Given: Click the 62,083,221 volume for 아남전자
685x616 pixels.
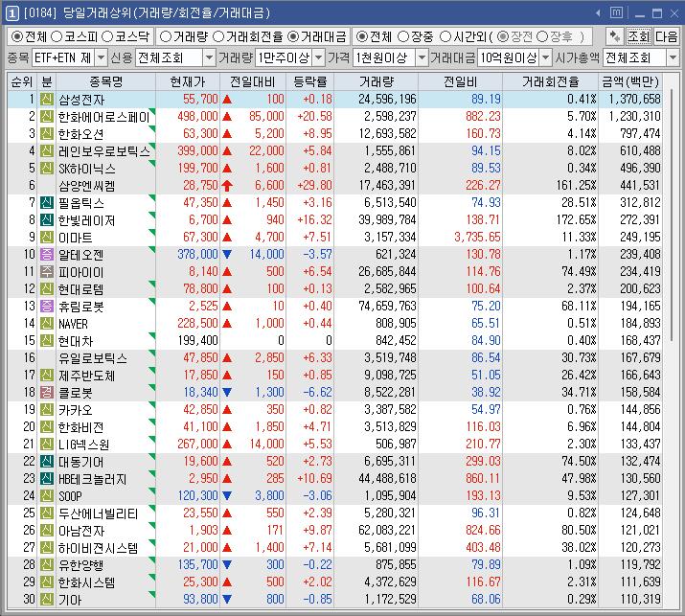Looking at the screenshot, I should [387, 531].
